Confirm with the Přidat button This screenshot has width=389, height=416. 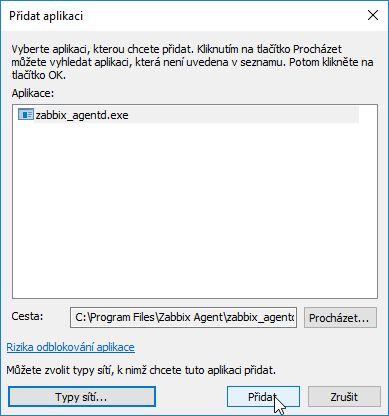pos(263,397)
